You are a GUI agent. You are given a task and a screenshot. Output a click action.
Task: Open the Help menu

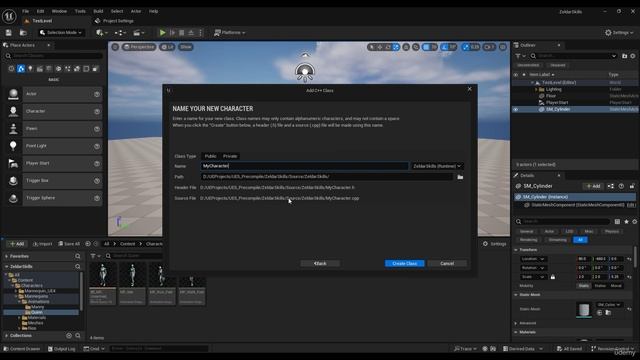[153, 11]
